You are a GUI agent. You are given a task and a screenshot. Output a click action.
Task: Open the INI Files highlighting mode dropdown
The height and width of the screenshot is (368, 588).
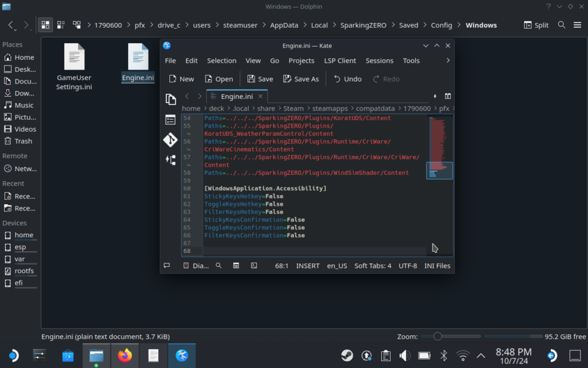point(437,266)
